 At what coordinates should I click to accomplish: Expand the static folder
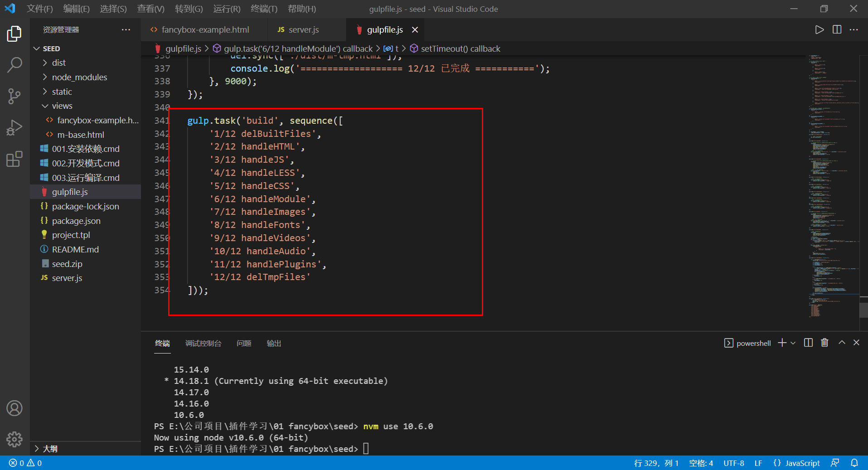coord(85,92)
